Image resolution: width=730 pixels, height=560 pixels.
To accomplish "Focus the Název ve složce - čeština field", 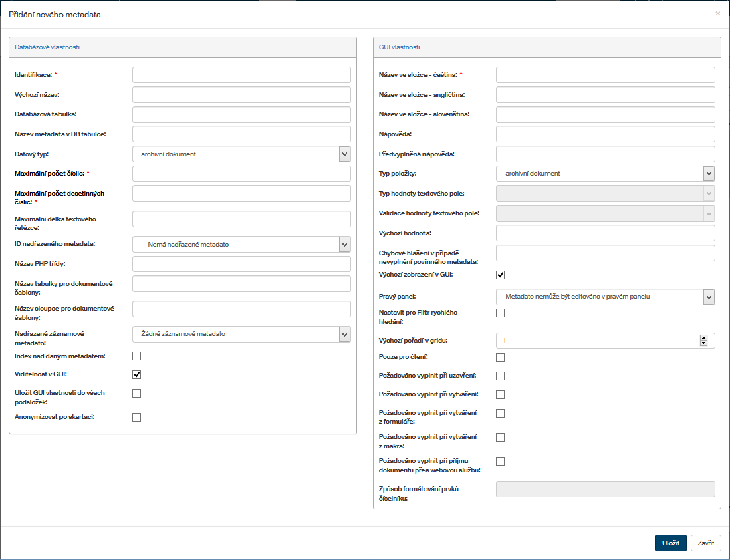I will (x=605, y=74).
